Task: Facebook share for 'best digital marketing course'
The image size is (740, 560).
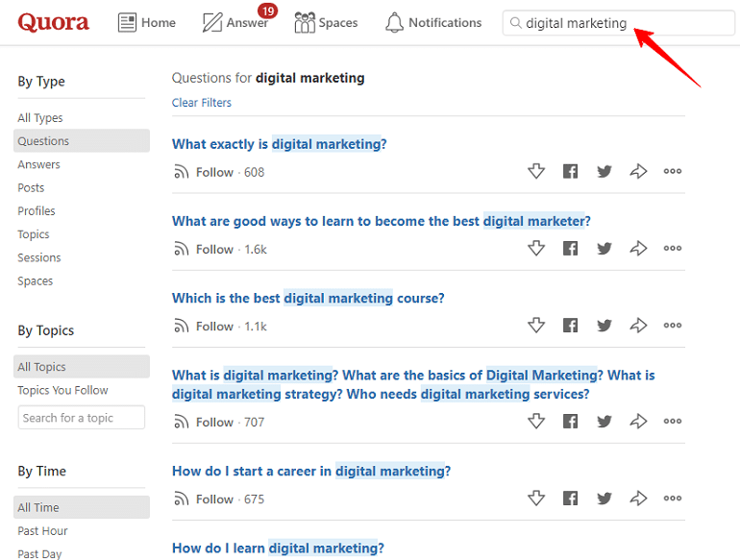Action: coord(570,325)
